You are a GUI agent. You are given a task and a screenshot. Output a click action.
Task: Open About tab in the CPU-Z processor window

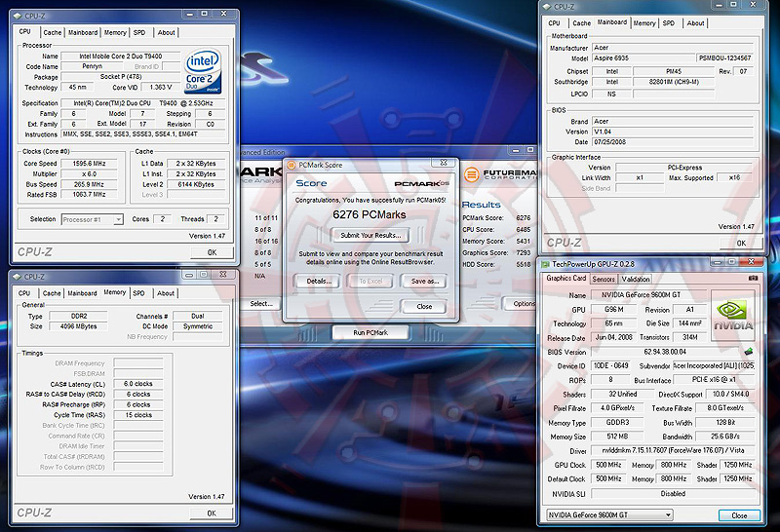coord(166,32)
